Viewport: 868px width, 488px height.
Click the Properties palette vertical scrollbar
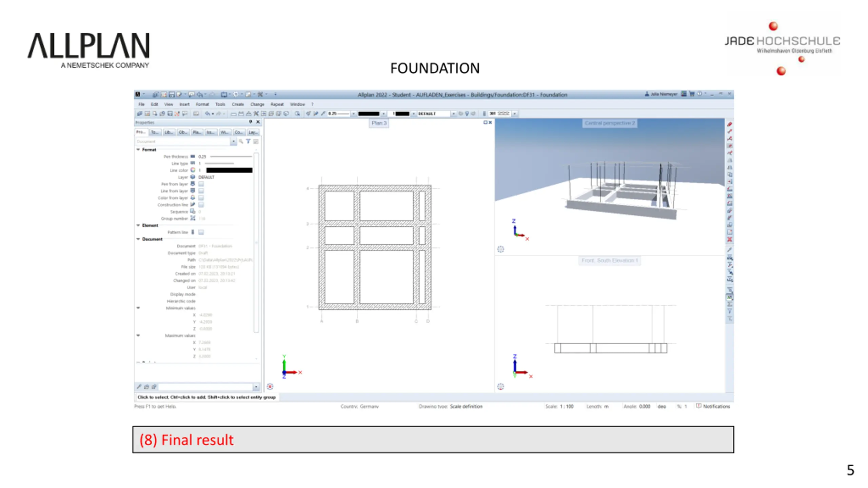(256, 242)
